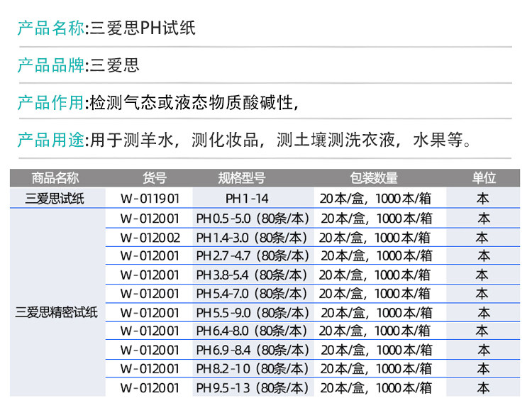The image size is (532, 408).
Task: Click the item number in the PH6.4-8.0 row
Action: 150,331
